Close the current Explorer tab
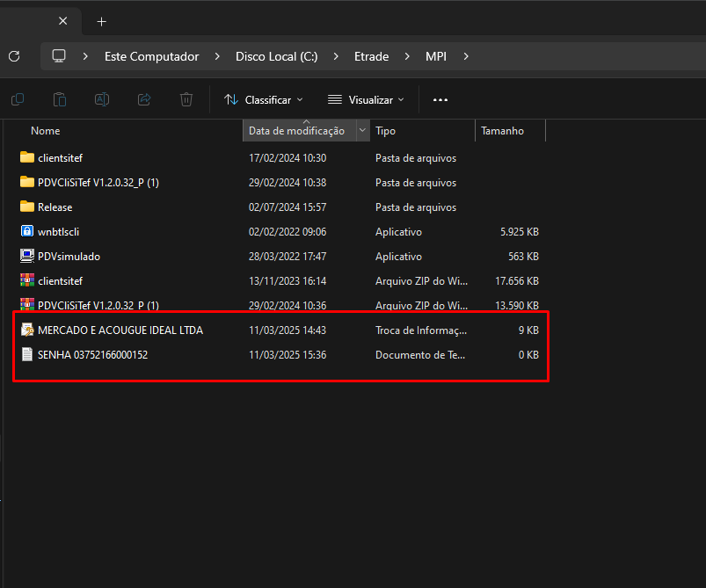Image resolution: width=706 pixels, height=588 pixels. coord(62,21)
